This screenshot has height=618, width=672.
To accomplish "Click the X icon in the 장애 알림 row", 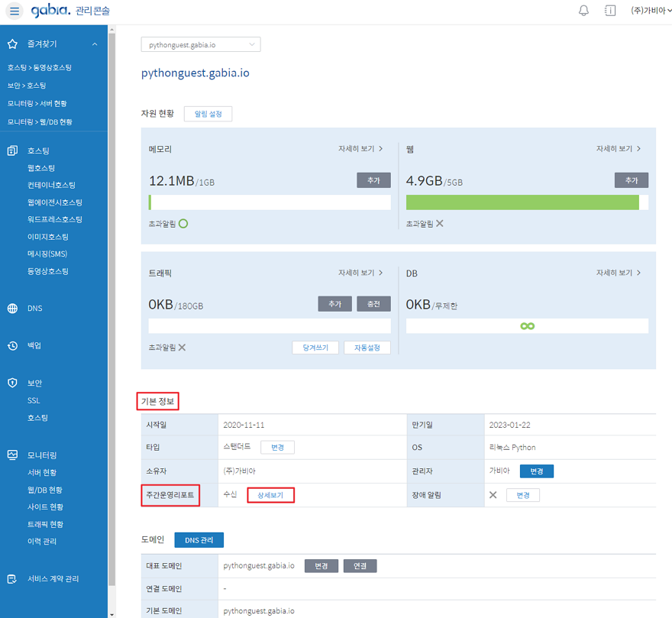I will tap(493, 495).
